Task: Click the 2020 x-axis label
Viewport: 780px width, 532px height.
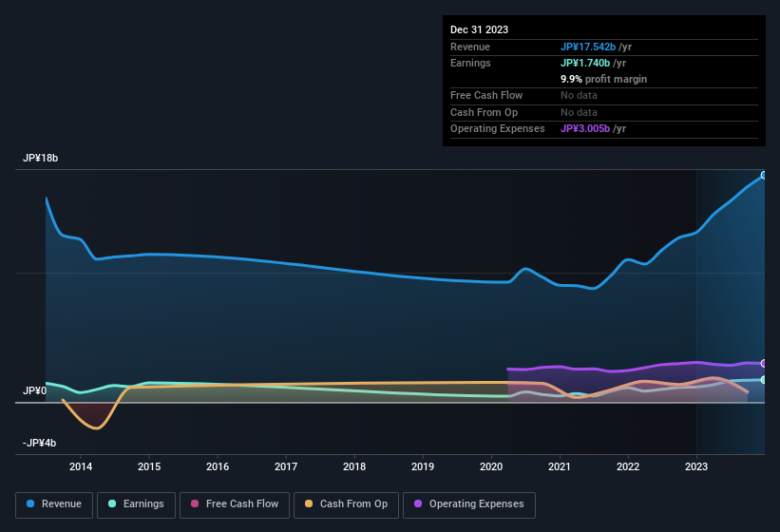Action: [491, 466]
